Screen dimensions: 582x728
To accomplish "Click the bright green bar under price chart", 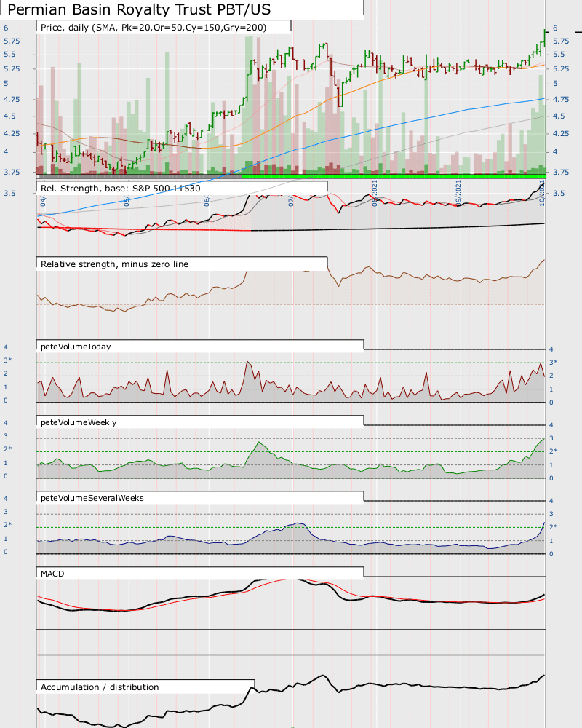I will [394, 176].
